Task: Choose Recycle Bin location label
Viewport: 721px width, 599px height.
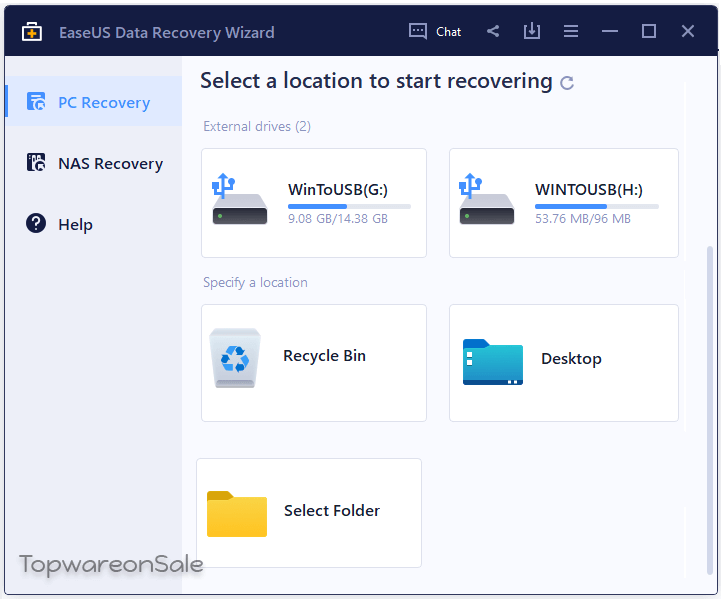Action: (x=325, y=356)
